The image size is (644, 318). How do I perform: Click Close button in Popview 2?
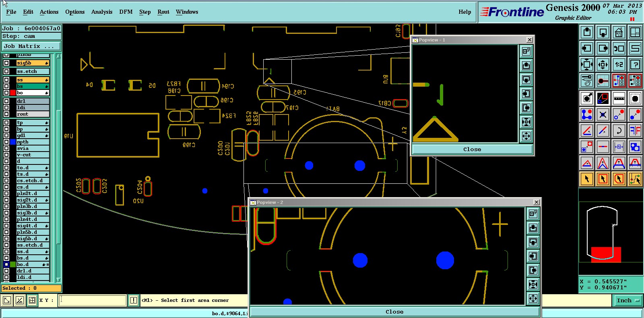(394, 312)
